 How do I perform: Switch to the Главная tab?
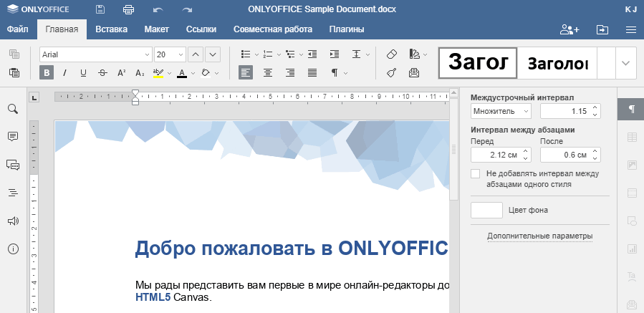tap(62, 29)
